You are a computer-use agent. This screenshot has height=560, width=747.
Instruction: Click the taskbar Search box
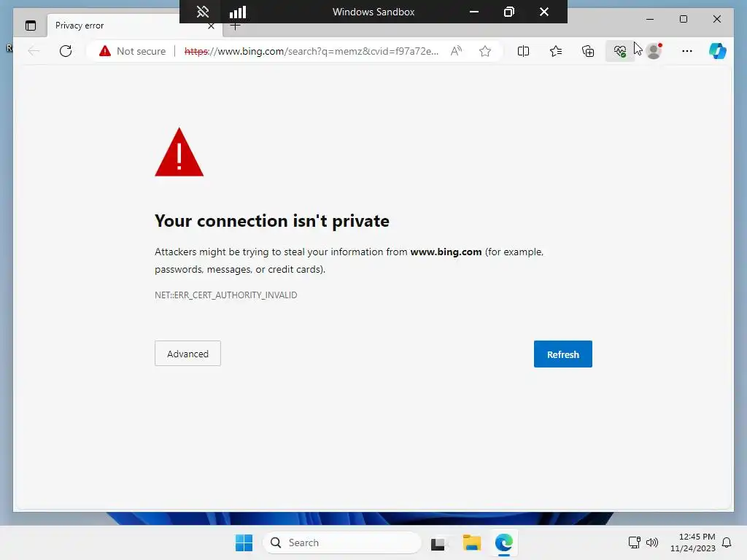pyautogui.click(x=342, y=542)
